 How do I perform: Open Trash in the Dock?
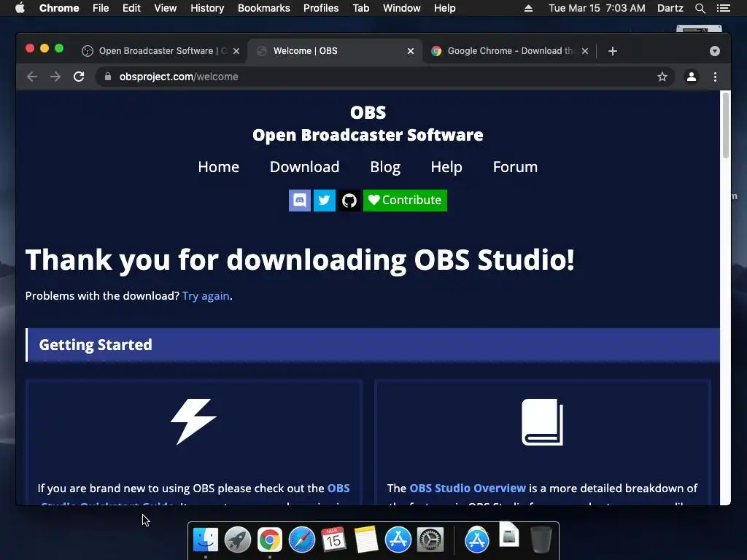click(541, 540)
